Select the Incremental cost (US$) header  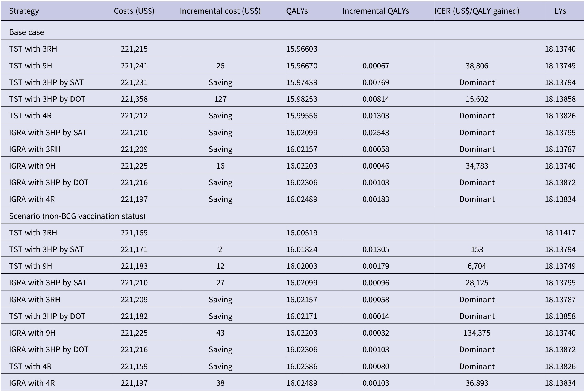220,11
